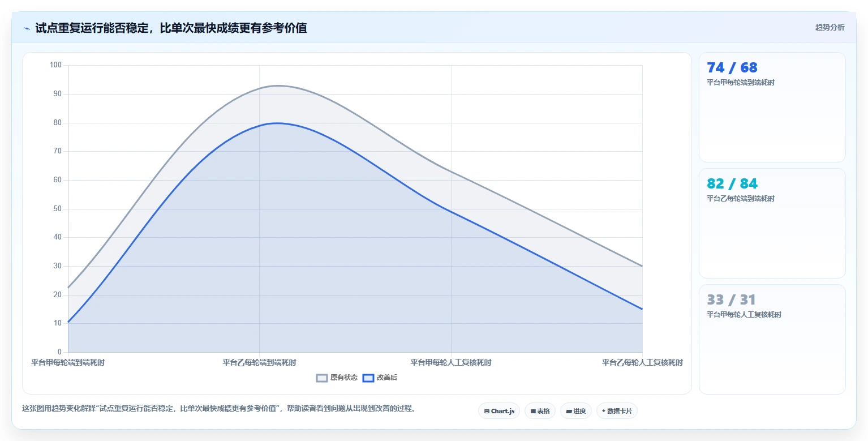Click the card caption 平台甲每轮人工复核耗时
Image resolution: width=868 pixels, height=441 pixels.
(x=744, y=315)
